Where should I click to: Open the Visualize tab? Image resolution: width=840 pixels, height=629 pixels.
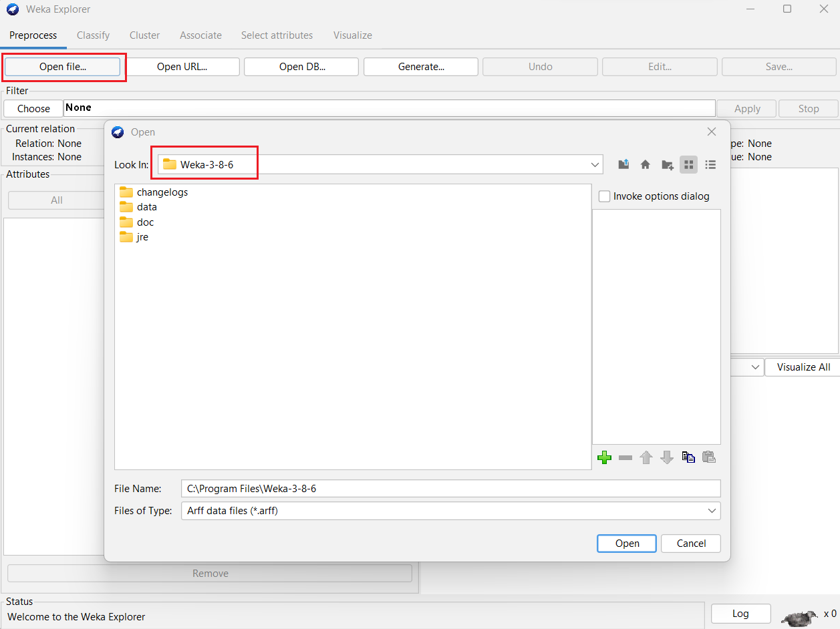click(353, 35)
